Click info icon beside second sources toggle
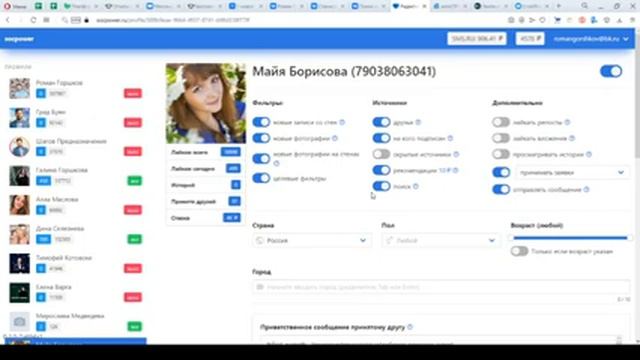This screenshot has height=360, width=640. 450,138
